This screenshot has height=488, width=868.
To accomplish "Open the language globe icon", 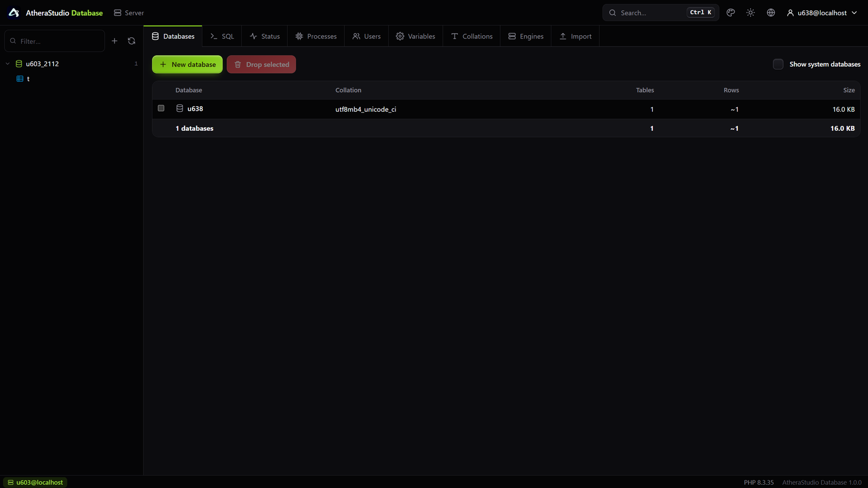I will [x=771, y=12].
